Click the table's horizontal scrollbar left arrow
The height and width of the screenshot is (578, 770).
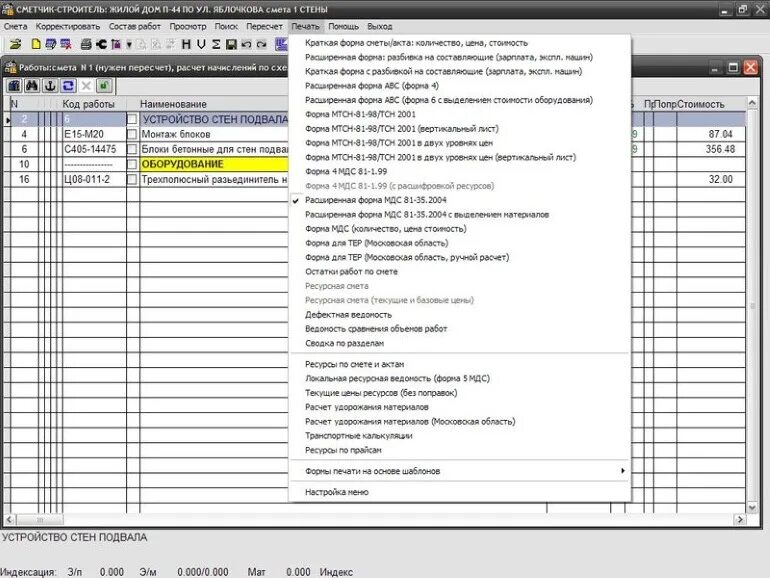pos(10,519)
